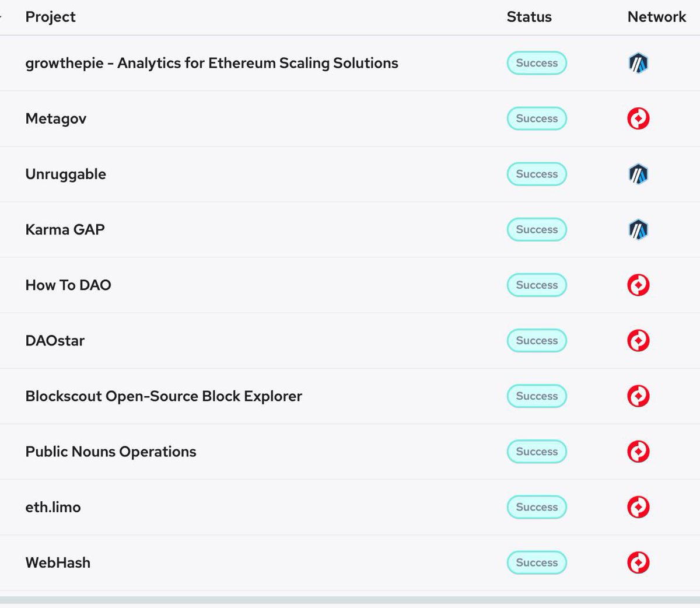Click the Arbitrum network icon for Karma GAP
Viewport: 700px width, 608px height.
tap(638, 229)
